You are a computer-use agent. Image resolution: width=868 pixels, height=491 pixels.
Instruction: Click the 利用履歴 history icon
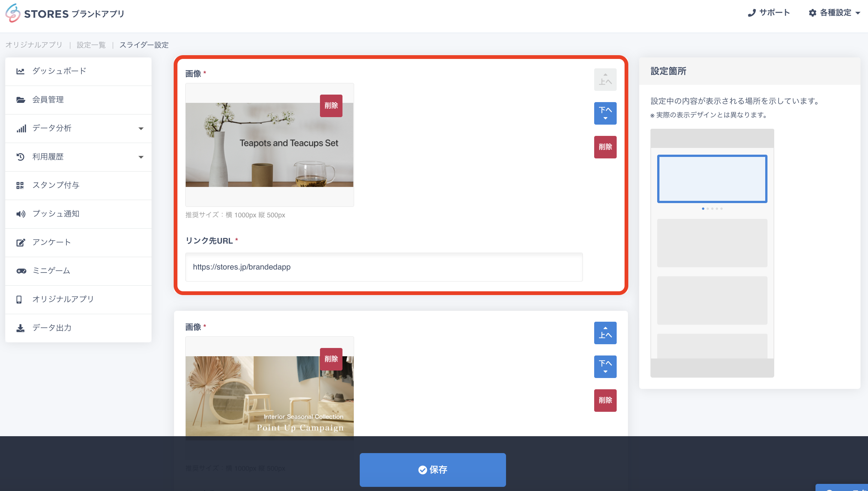point(21,157)
